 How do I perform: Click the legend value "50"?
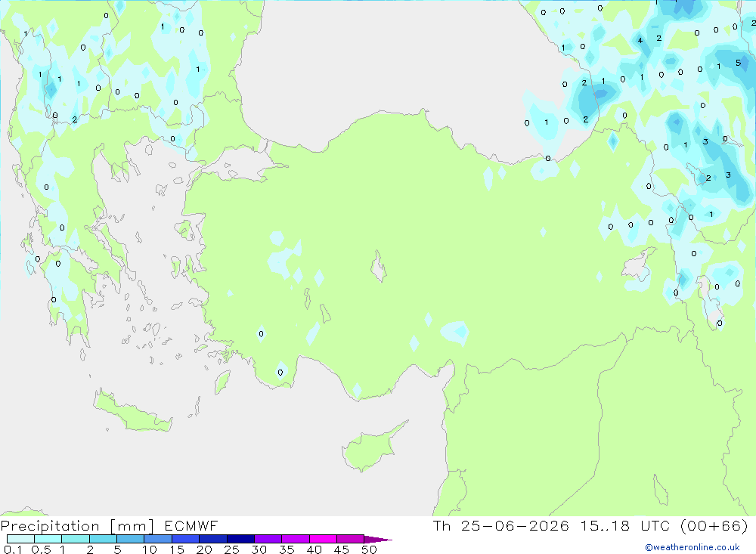coord(369,549)
